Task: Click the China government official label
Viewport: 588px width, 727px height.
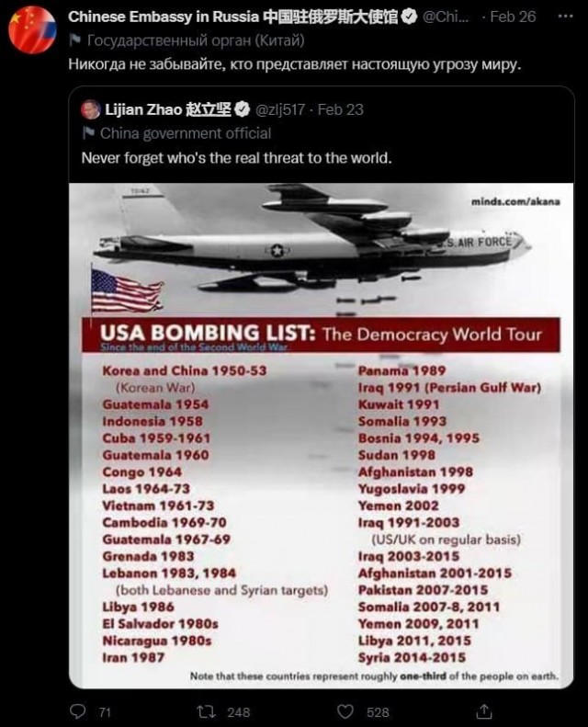Action: 186,132
